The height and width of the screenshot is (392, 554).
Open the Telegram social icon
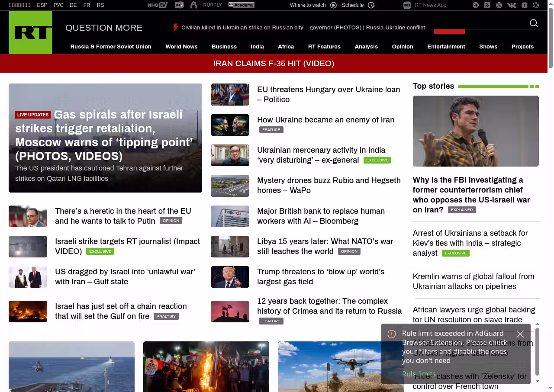pyautogui.click(x=476, y=5)
